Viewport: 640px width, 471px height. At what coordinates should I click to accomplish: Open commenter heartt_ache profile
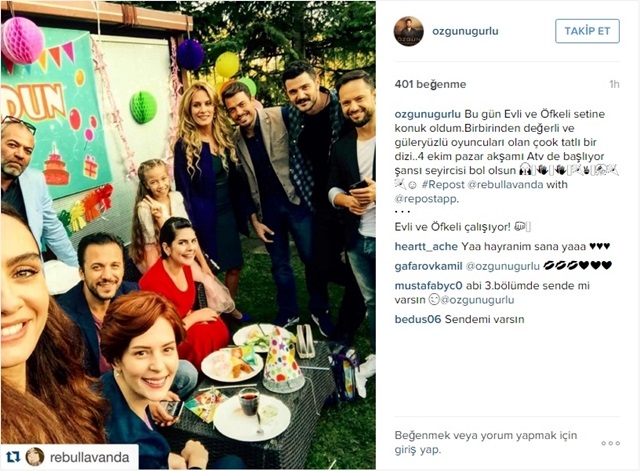point(426,246)
